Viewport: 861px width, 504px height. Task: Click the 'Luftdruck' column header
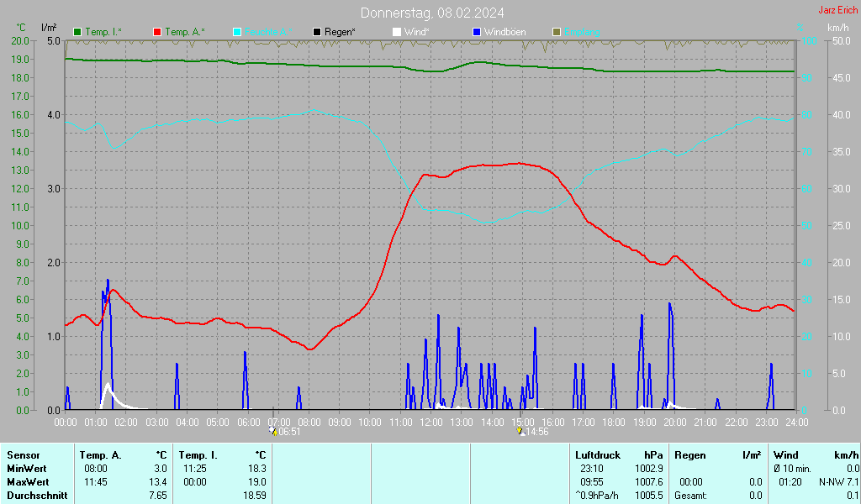point(598,455)
